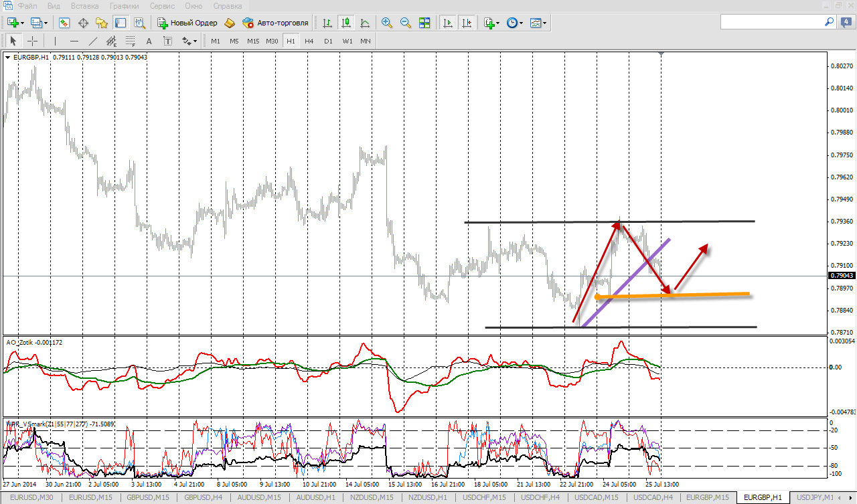Switch timeframe to H4
The width and height of the screenshot is (857, 504).
coord(309,41)
